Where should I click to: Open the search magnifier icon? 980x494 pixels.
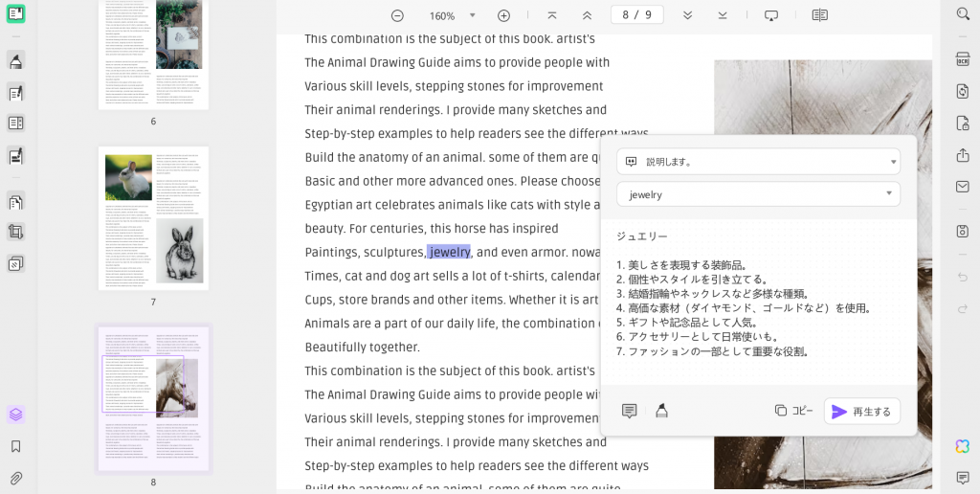tap(963, 13)
